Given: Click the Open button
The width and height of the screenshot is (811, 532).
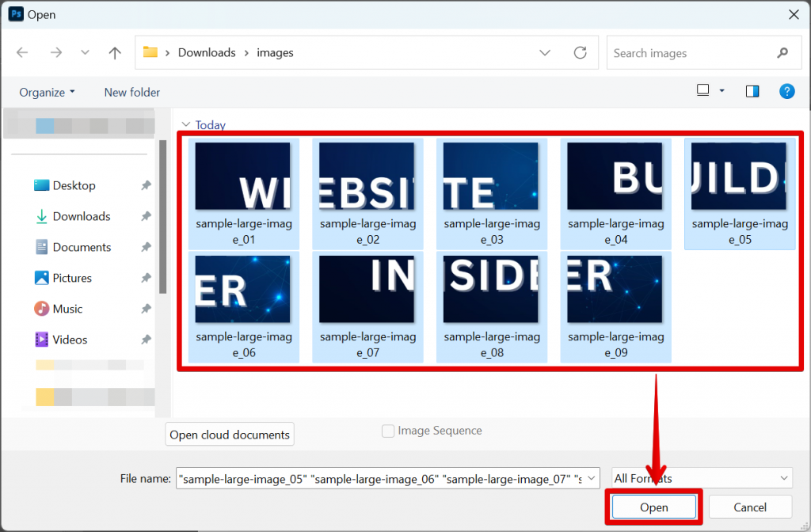Looking at the screenshot, I should click(653, 507).
